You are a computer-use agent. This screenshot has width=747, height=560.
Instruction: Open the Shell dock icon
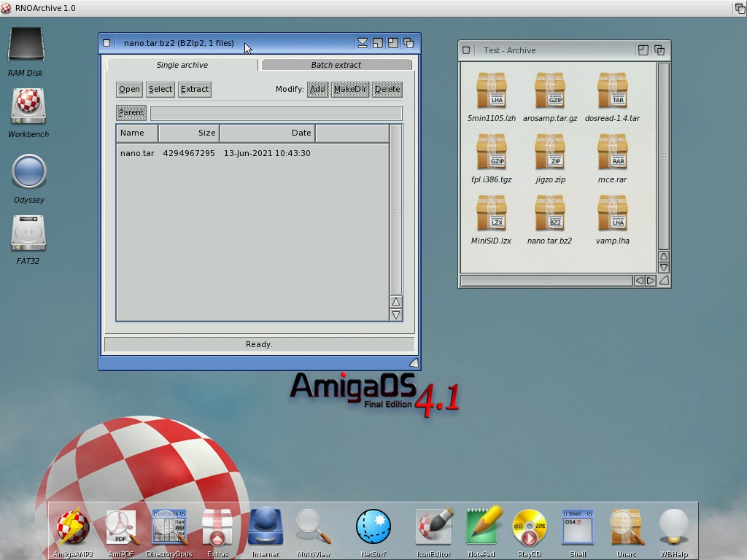[577, 527]
